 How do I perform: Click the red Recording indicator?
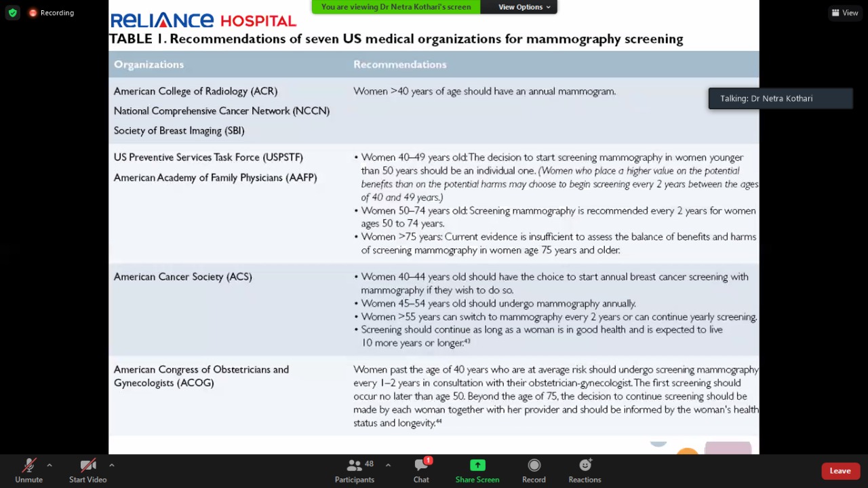click(52, 13)
